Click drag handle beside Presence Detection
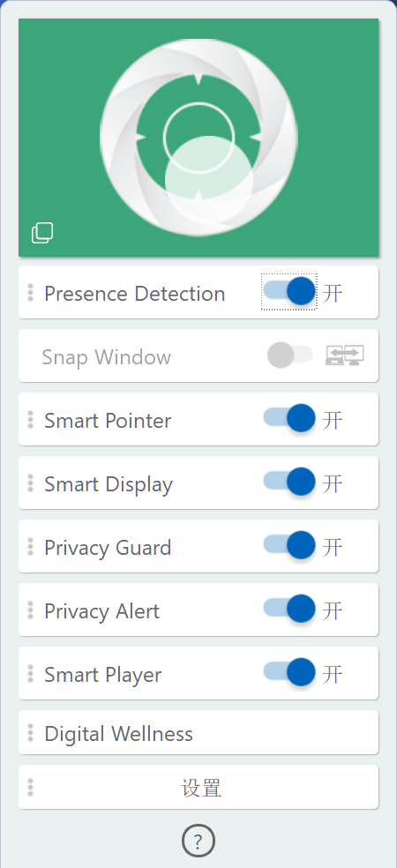The height and width of the screenshot is (868, 397). tap(31, 293)
